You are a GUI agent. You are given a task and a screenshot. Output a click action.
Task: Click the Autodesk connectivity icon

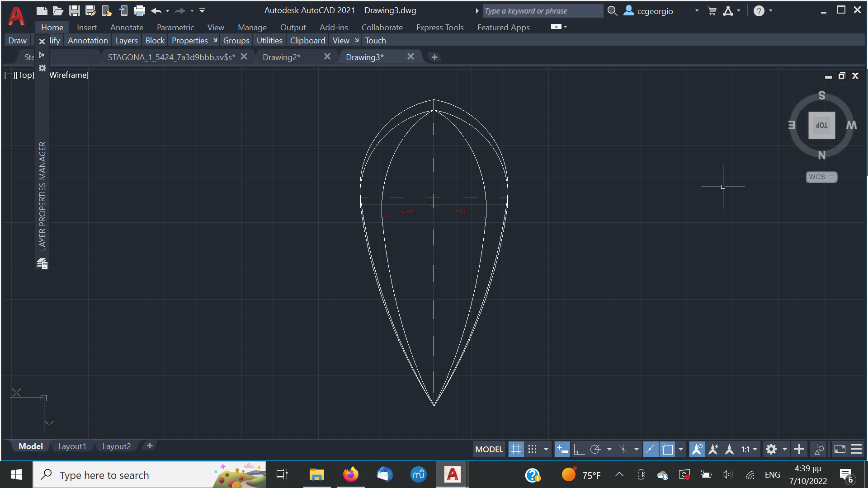[x=728, y=11]
